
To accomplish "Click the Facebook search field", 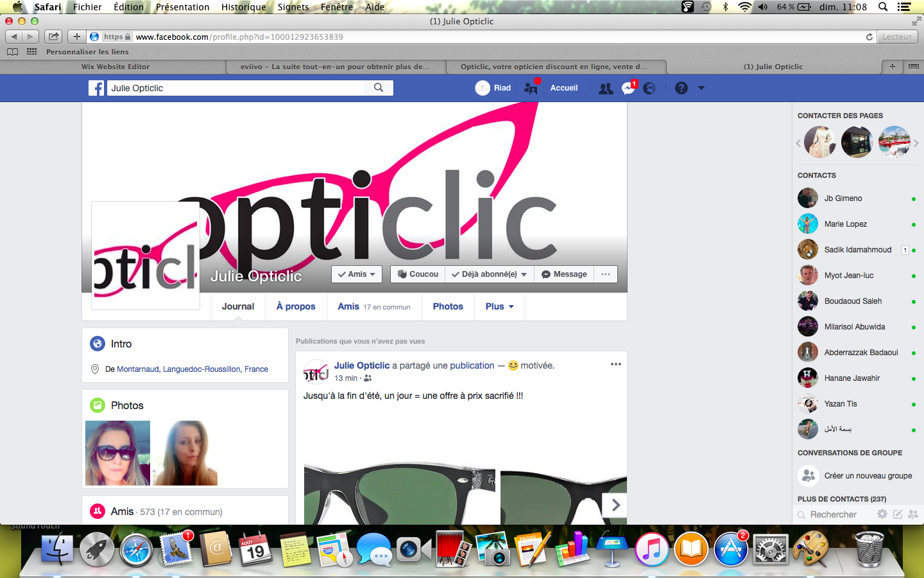I will tap(235, 88).
